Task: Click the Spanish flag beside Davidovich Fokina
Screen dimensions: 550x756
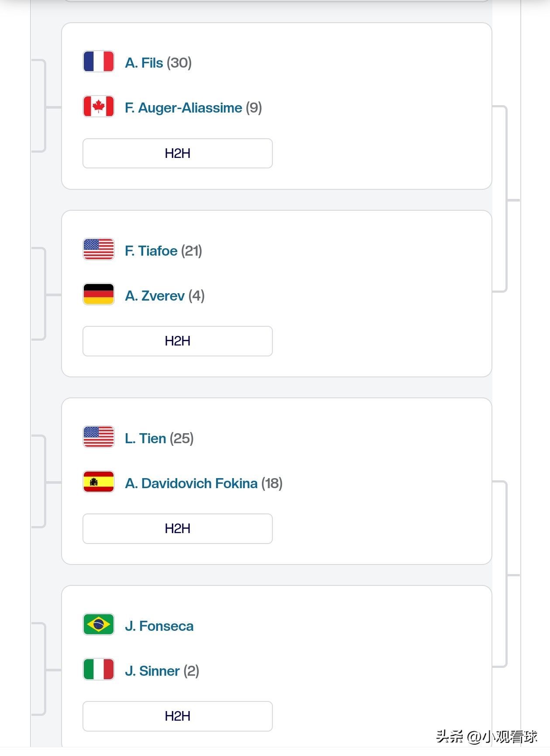Action: click(99, 482)
